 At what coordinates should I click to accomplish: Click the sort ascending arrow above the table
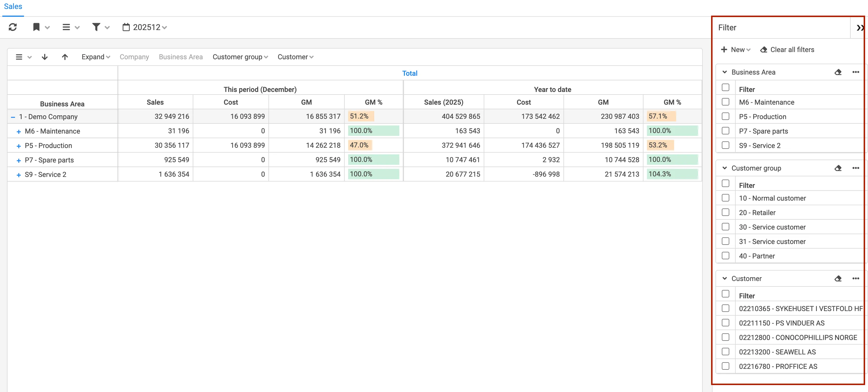(x=65, y=57)
